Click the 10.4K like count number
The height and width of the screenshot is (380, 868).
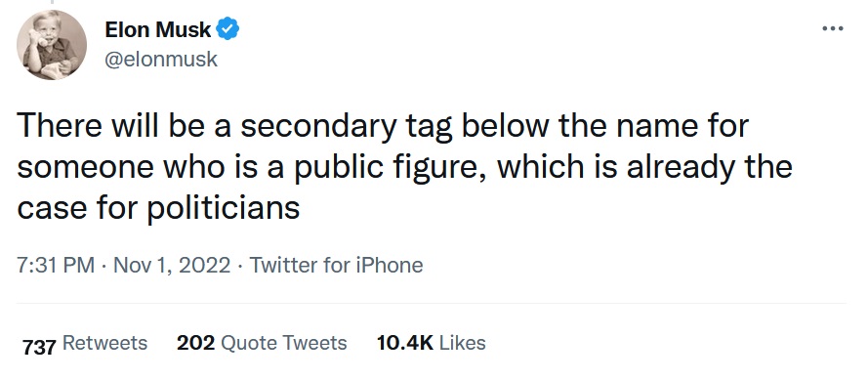404,343
